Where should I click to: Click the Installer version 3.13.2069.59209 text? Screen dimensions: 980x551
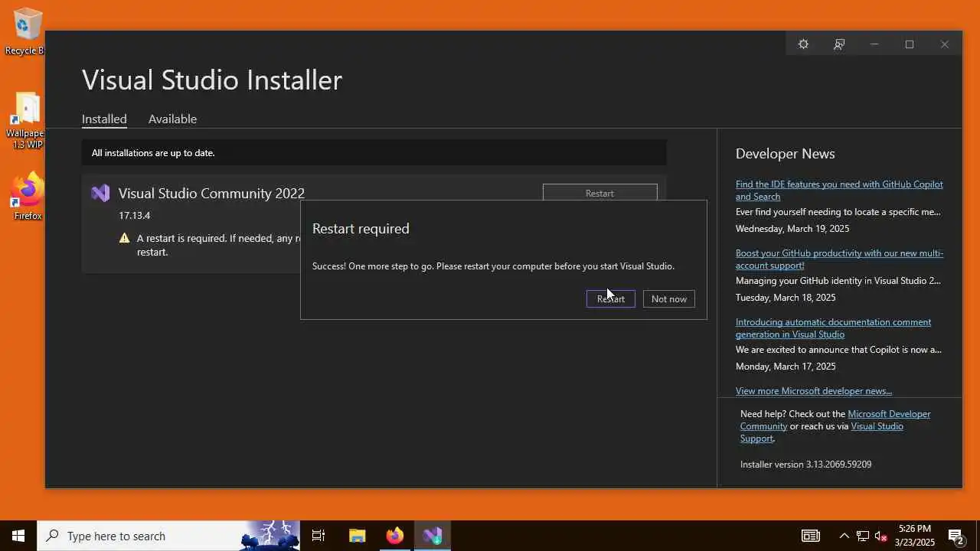tap(805, 464)
